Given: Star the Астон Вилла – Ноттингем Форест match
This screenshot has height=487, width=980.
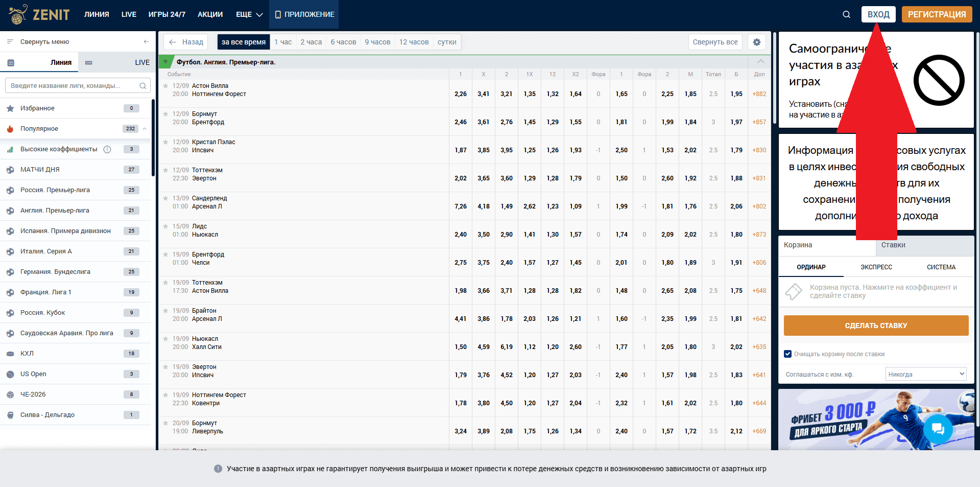Looking at the screenshot, I should (x=165, y=86).
